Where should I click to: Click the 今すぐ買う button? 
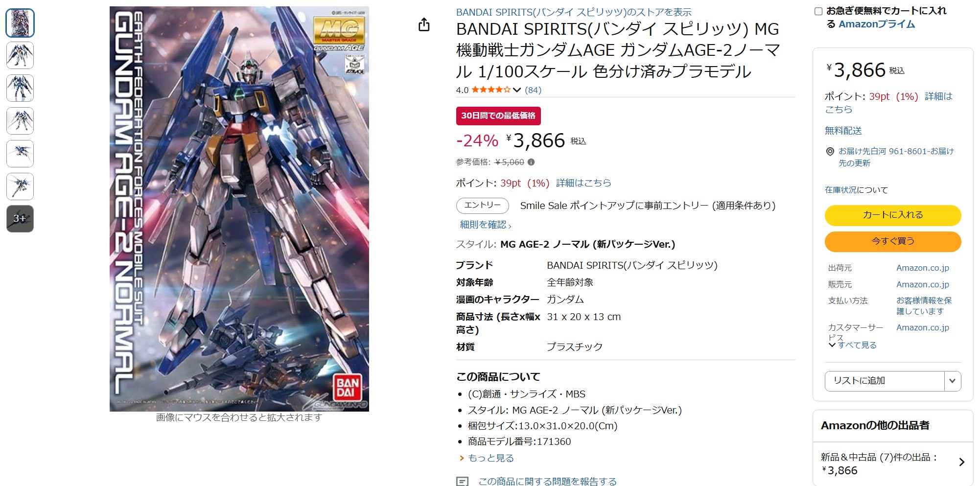[893, 241]
